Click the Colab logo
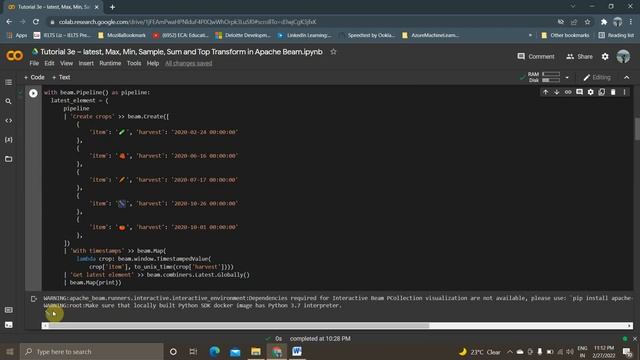This screenshot has width=640, height=360. coord(14,56)
